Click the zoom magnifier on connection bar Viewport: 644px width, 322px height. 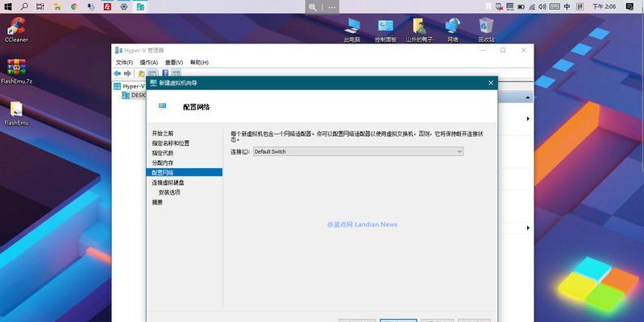click(313, 7)
